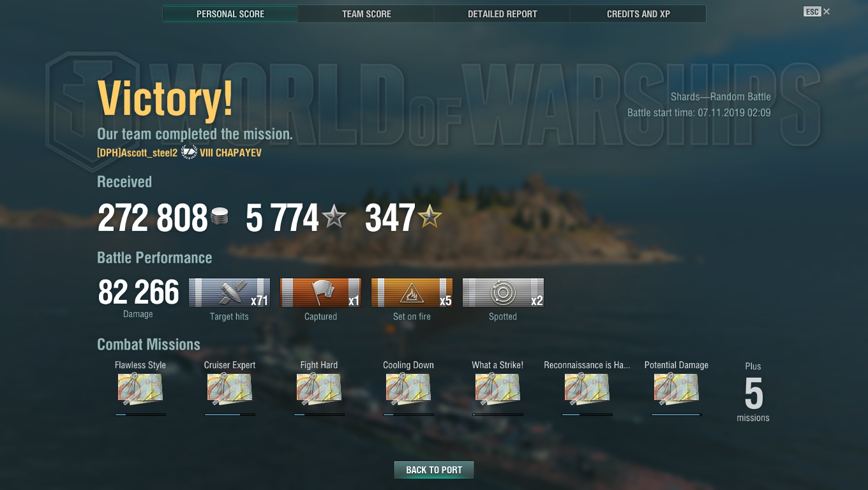Open the Detailed Report tab
The image size is (868, 490).
[x=502, y=13]
